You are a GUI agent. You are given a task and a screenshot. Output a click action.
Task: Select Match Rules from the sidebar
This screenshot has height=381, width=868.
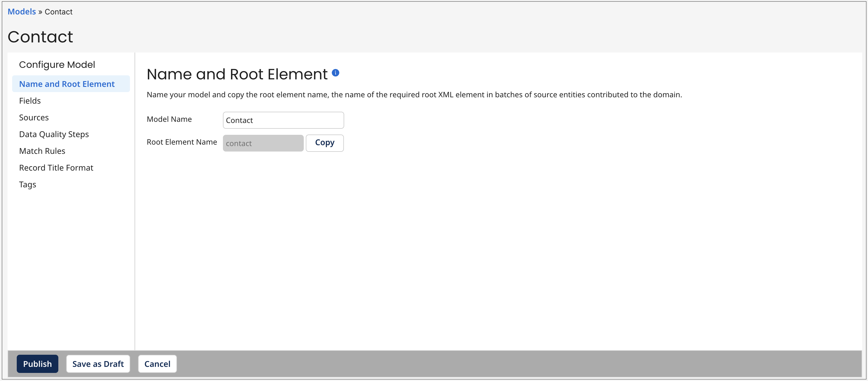click(x=42, y=151)
